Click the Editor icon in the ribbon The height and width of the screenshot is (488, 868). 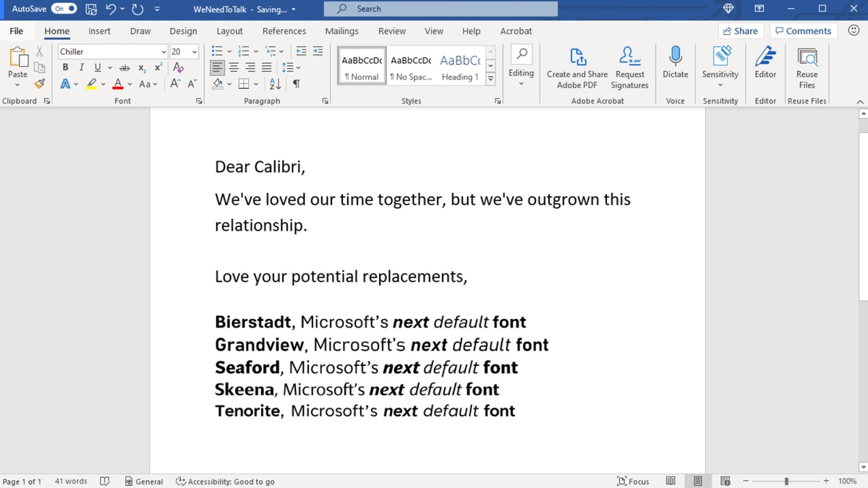pos(765,66)
